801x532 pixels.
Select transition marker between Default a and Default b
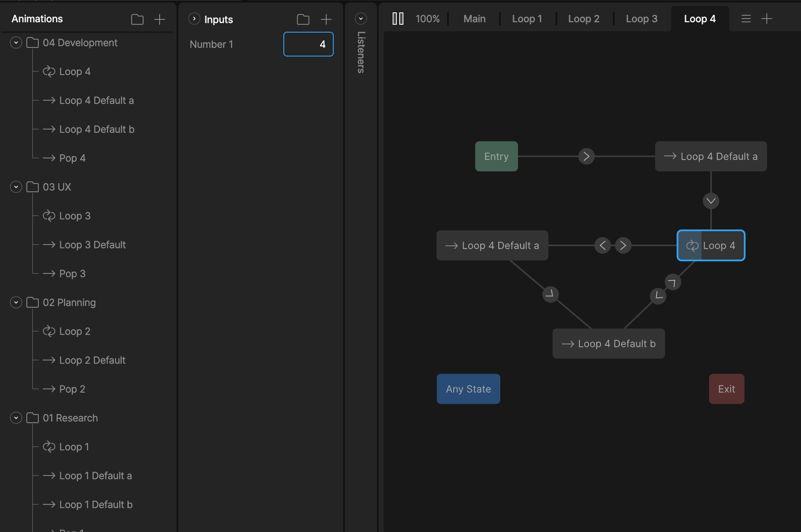(550, 294)
